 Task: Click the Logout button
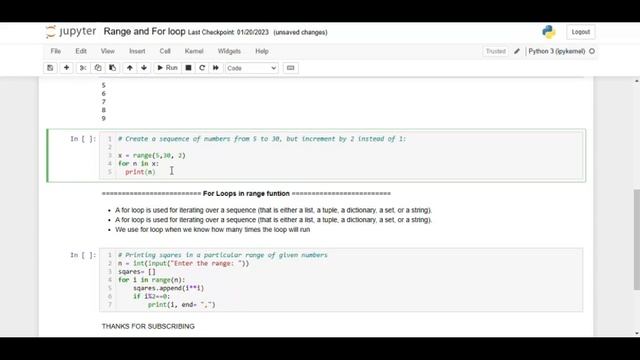(580, 32)
